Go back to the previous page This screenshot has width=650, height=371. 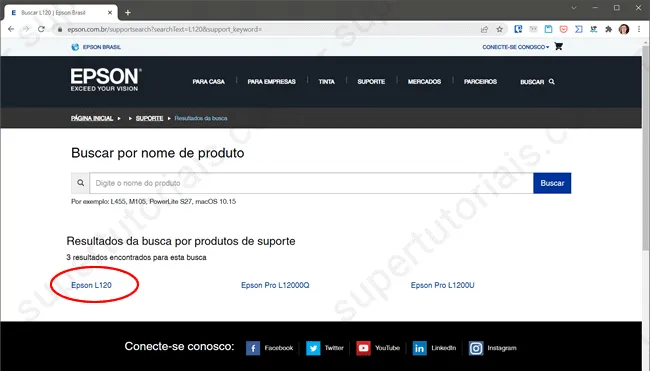click(11, 29)
